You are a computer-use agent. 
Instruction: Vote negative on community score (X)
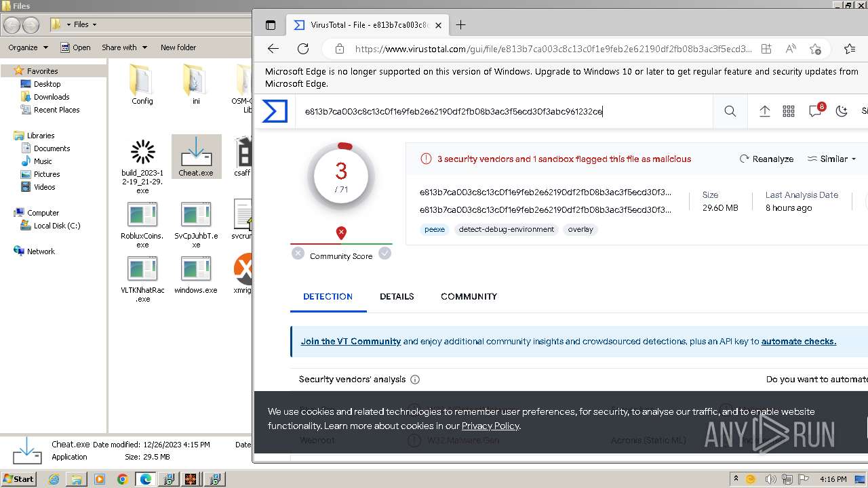[x=298, y=253]
